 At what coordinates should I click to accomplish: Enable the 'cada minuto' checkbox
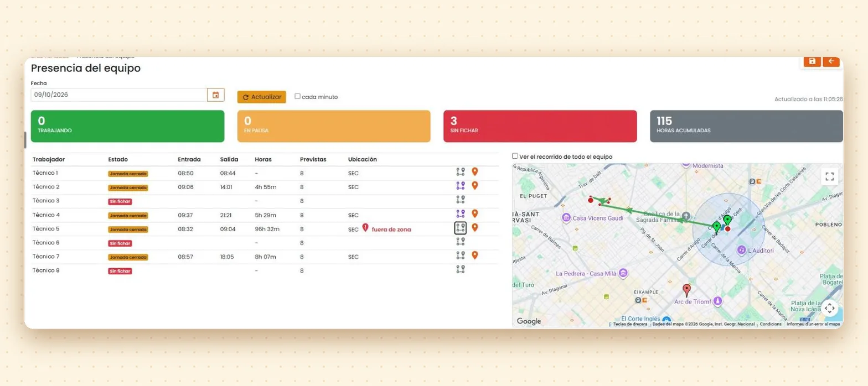pyautogui.click(x=298, y=96)
